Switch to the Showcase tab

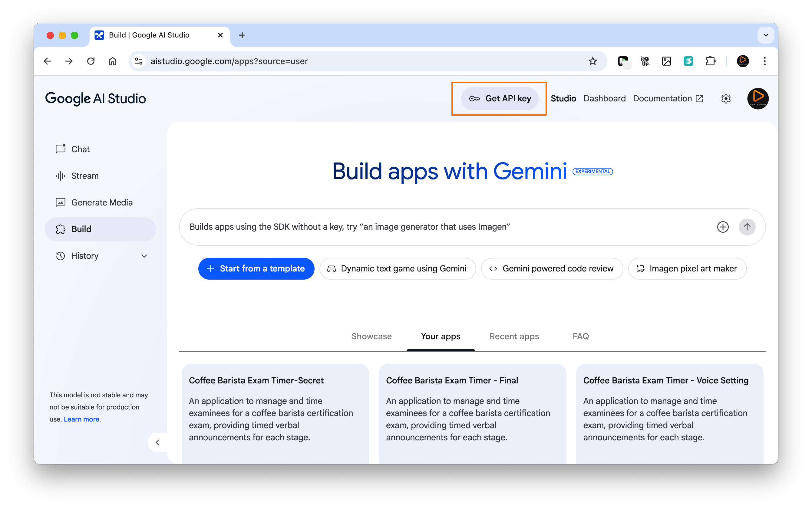click(371, 336)
